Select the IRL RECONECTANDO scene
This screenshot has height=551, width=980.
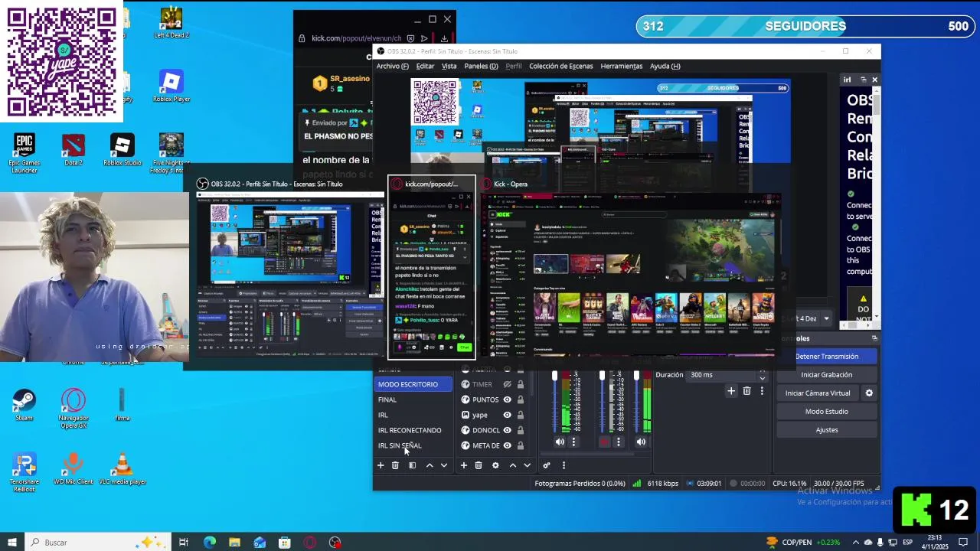click(x=410, y=430)
